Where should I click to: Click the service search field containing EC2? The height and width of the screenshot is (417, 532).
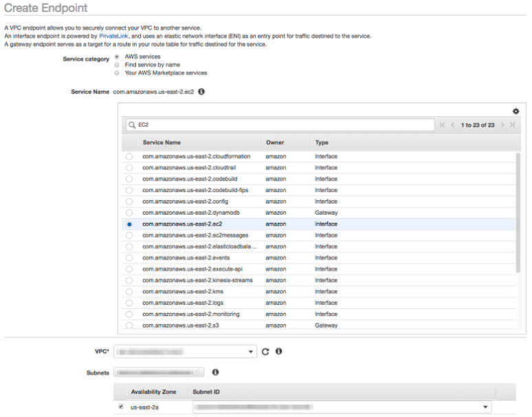[x=280, y=125]
